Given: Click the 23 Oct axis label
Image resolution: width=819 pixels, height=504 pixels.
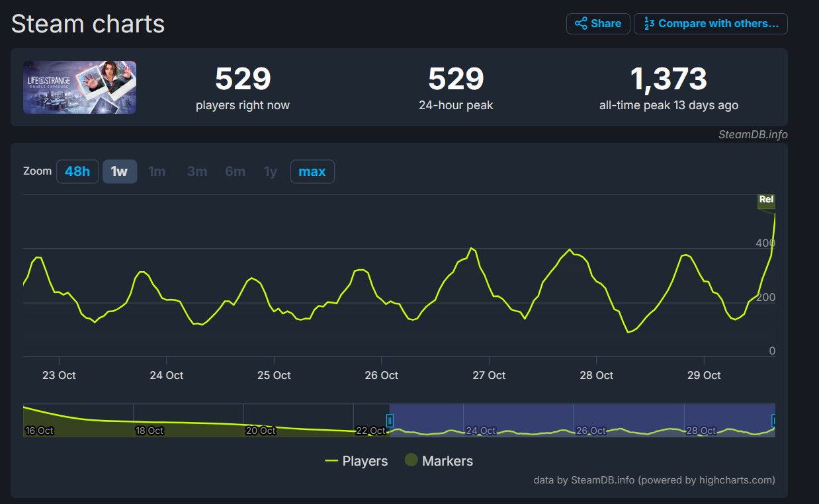Looking at the screenshot, I should coord(59,375).
